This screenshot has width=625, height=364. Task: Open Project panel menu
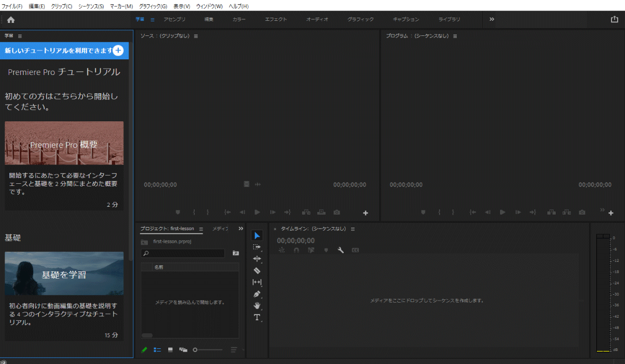(x=201, y=229)
